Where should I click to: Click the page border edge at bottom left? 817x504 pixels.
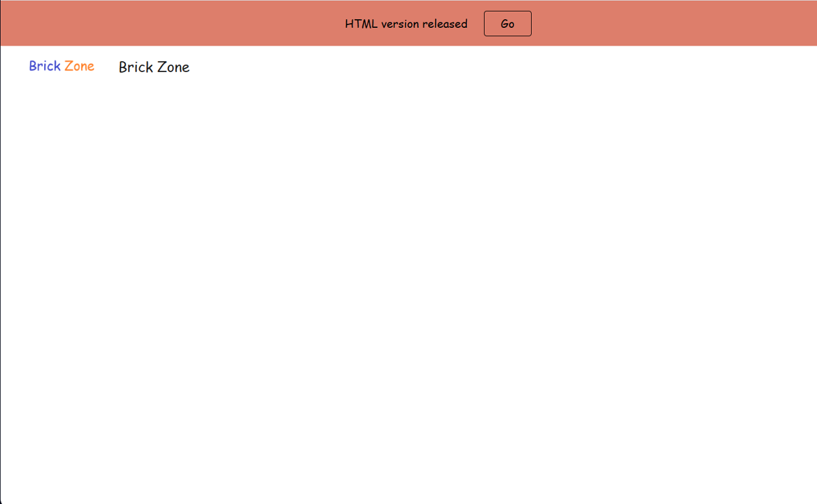click(x=1, y=497)
